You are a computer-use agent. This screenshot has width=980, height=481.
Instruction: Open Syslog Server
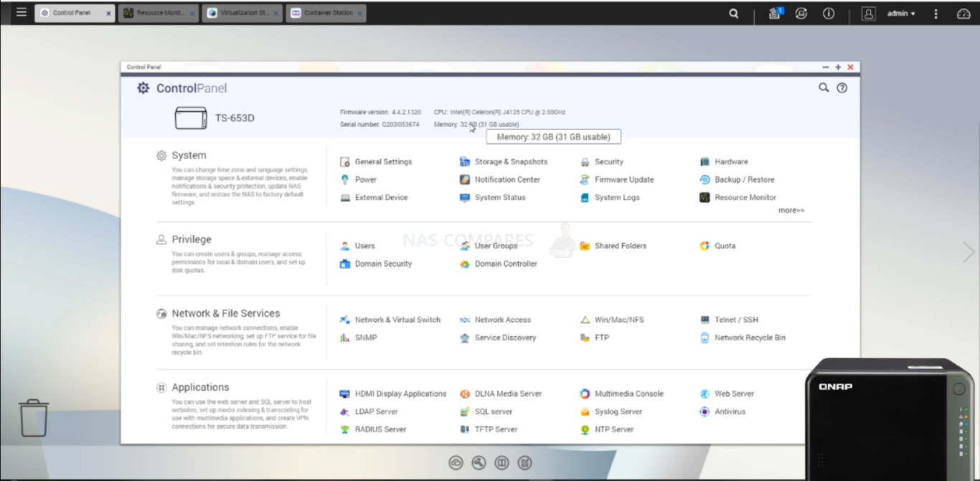pos(611,411)
